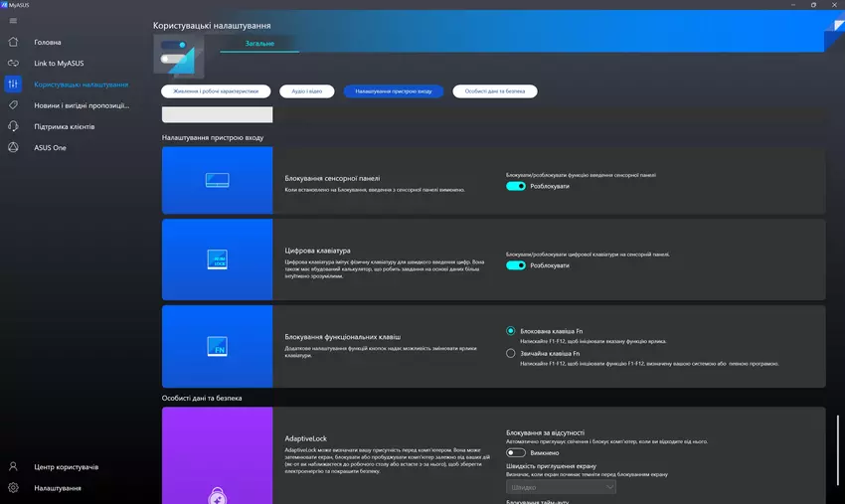This screenshot has height=504, width=845.
Task: Open the hamburger menu in the sidebar
Action: pos(13,21)
